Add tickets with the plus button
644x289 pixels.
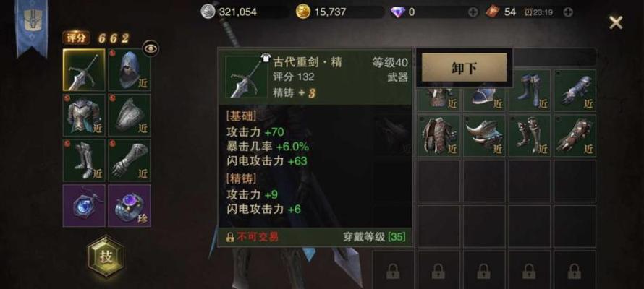click(x=568, y=12)
